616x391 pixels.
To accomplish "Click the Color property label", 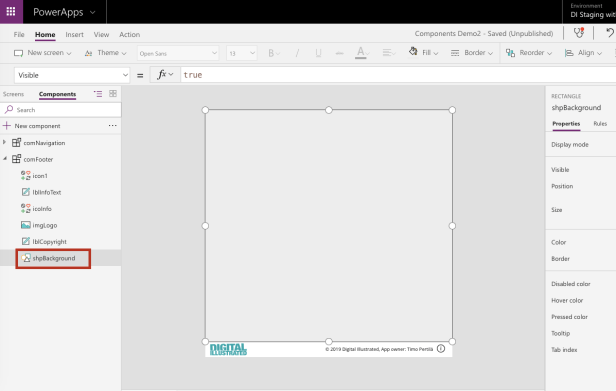I will tap(558, 242).
